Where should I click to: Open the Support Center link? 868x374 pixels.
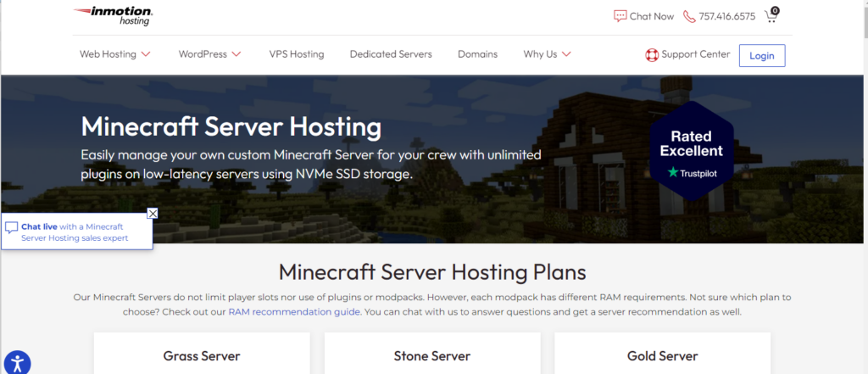696,54
